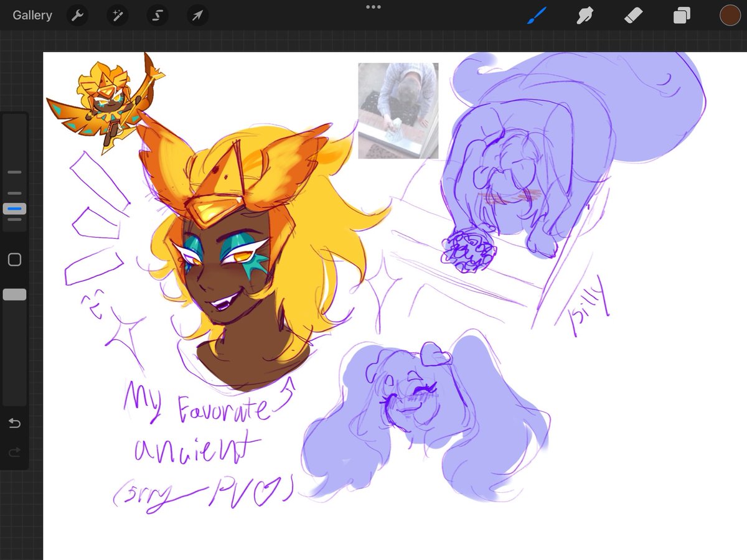Tap the purple pigtail character's heart bow
This screenshot has height=560, width=747.
pyautogui.click(x=435, y=355)
